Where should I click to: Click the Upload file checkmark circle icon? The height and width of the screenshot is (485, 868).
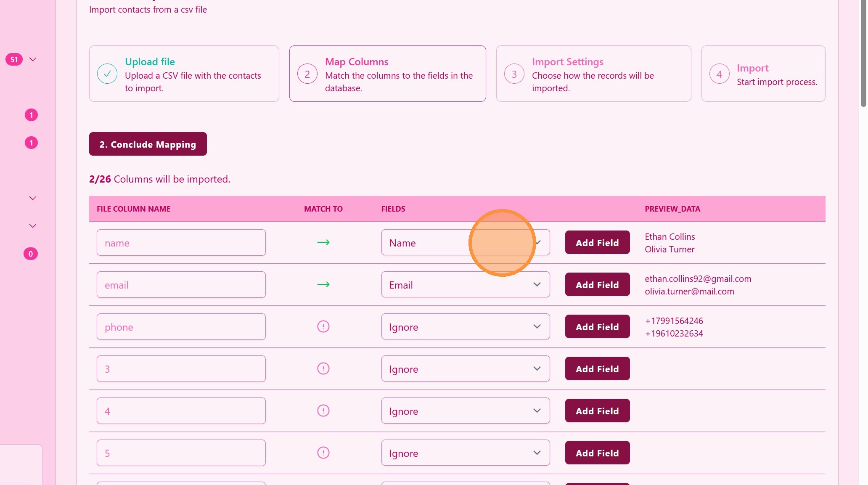click(x=107, y=74)
